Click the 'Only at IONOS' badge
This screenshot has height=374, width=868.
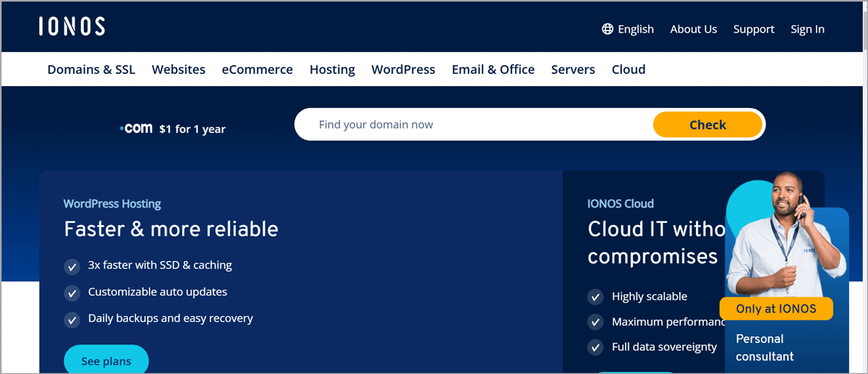[x=776, y=309]
